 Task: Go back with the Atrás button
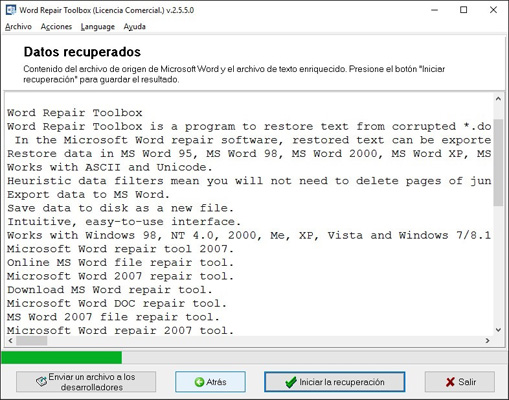click(x=210, y=382)
